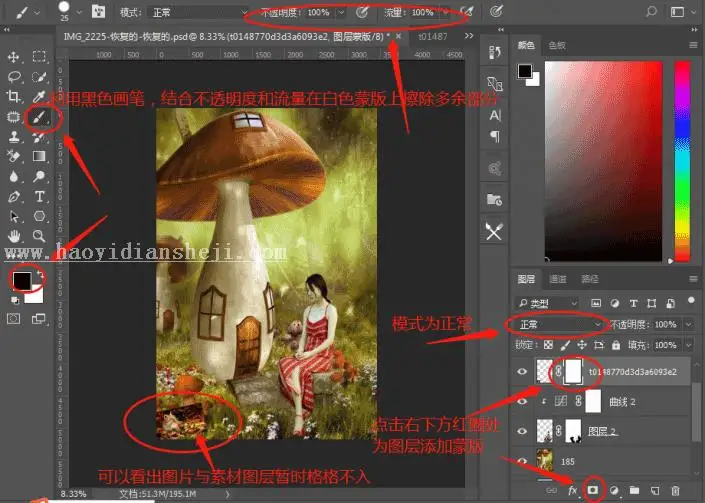705x503 pixels.
Task: Toggle lock all for layer
Action: [x=616, y=345]
